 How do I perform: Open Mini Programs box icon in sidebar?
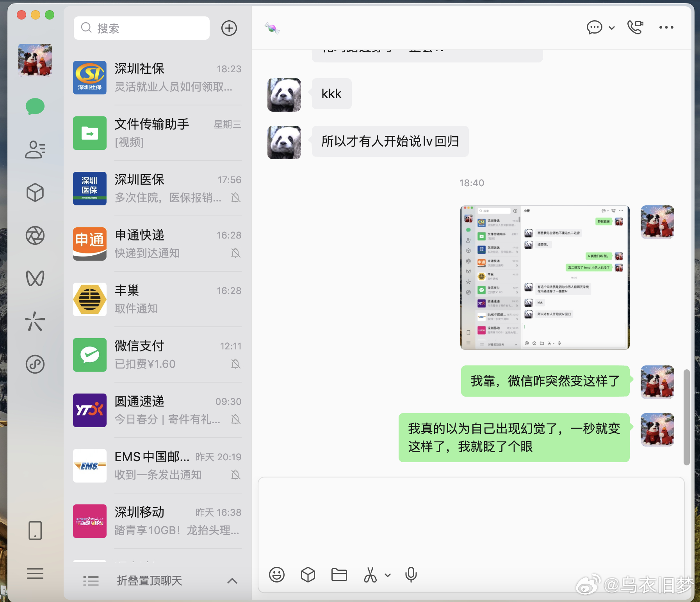(x=35, y=192)
